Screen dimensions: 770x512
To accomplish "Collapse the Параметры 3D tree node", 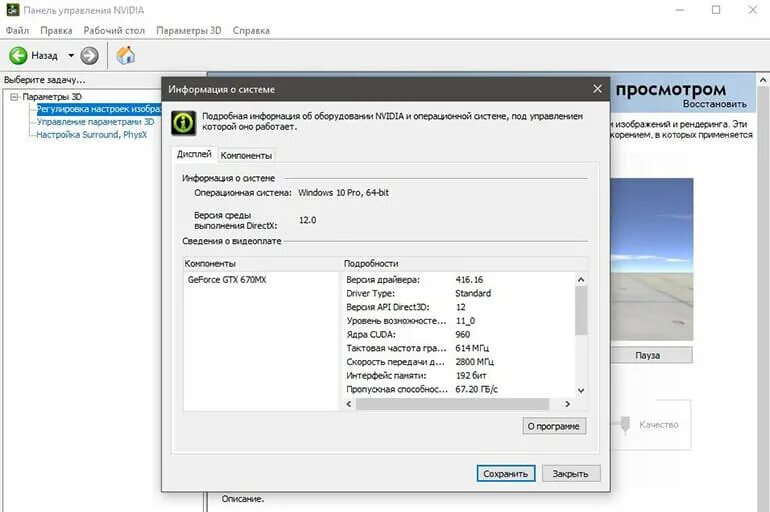I will click(14, 97).
